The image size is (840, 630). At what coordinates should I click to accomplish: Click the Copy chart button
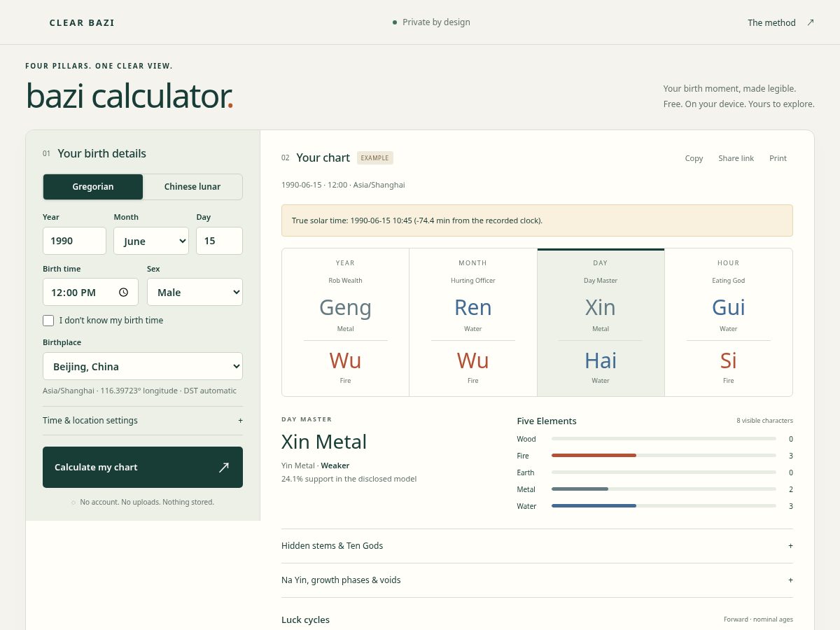click(x=694, y=158)
